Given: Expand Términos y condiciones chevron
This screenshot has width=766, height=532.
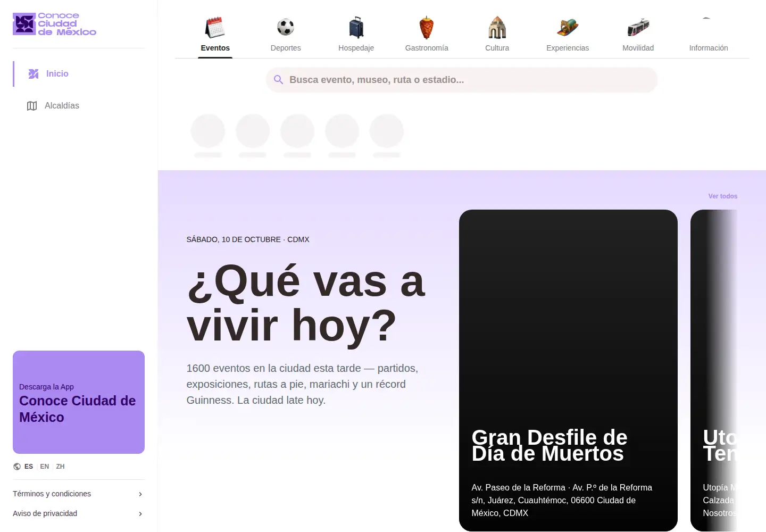Looking at the screenshot, I should click(140, 494).
